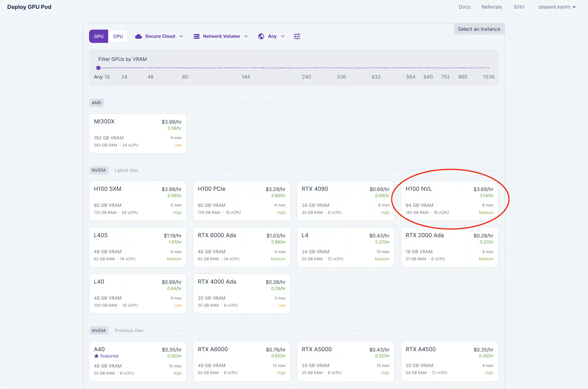This screenshot has width=588, height=389.
Task: Click the Network Volume storage icon
Action: (x=196, y=36)
